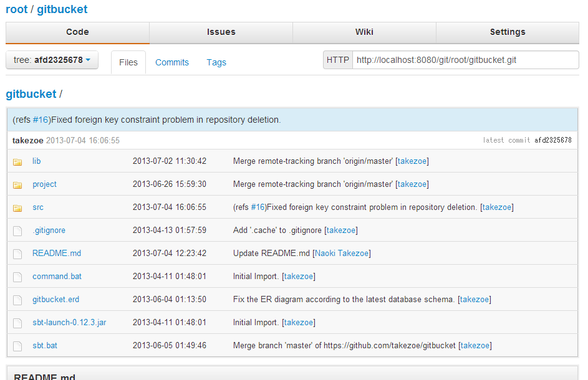
Task: Click the file icon beside sbt-launch-0.12.3.jar
Action: point(17,322)
